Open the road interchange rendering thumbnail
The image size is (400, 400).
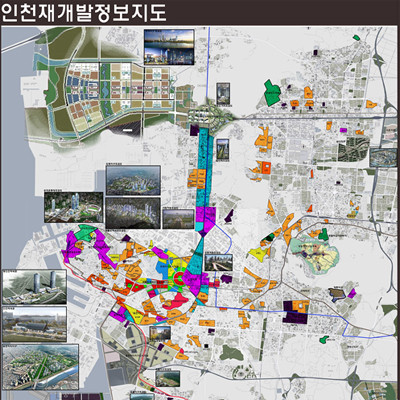(219, 263)
